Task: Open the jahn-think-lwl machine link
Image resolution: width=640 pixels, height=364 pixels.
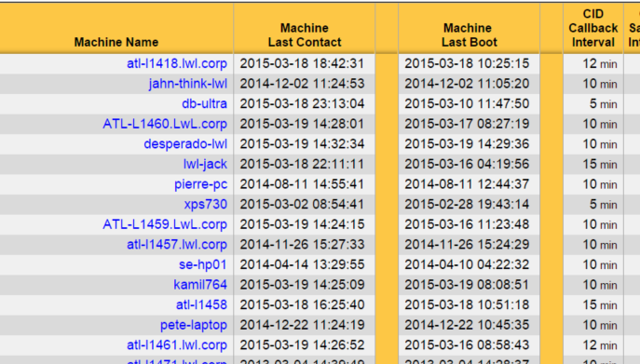Action: pos(188,84)
